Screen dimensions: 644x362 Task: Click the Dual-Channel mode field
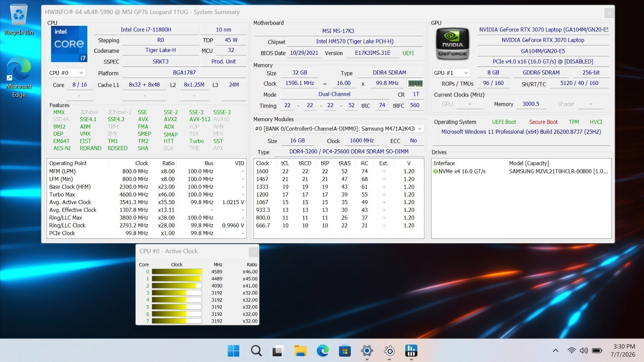pos(334,94)
